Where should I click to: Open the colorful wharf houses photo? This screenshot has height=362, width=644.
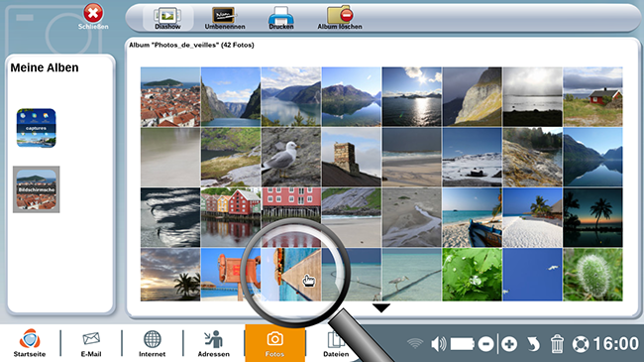231,217
